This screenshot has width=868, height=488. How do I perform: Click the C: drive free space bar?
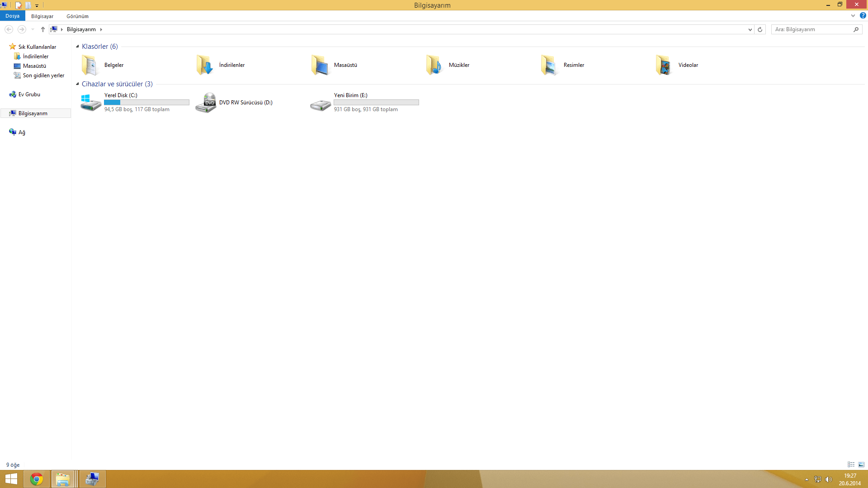click(x=146, y=103)
